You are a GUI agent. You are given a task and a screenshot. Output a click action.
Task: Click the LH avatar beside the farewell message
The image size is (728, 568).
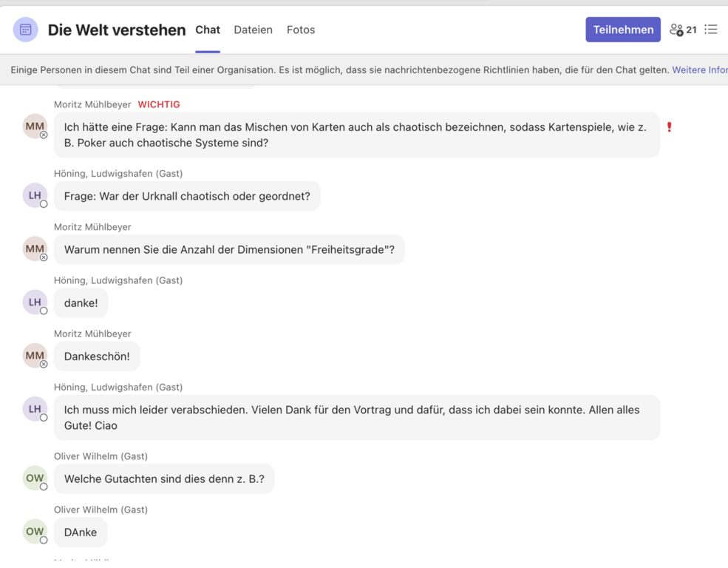click(x=35, y=408)
